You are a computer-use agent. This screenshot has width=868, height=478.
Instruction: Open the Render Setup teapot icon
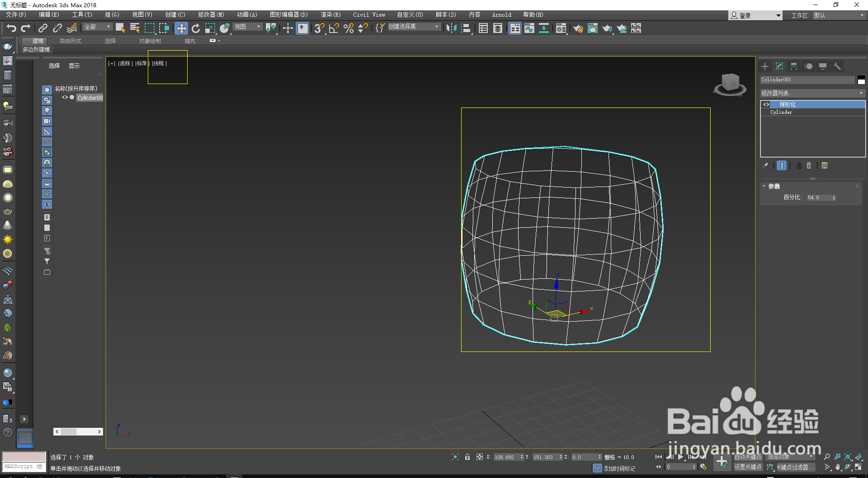click(x=578, y=28)
